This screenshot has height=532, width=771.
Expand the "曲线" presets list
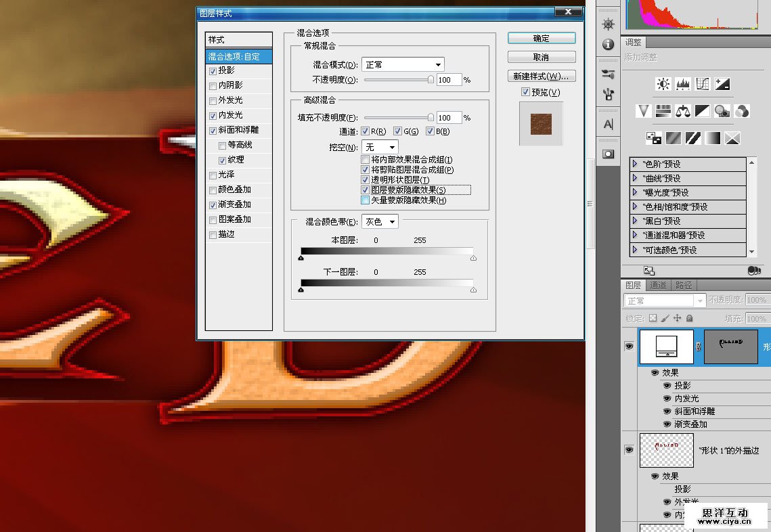(635, 179)
